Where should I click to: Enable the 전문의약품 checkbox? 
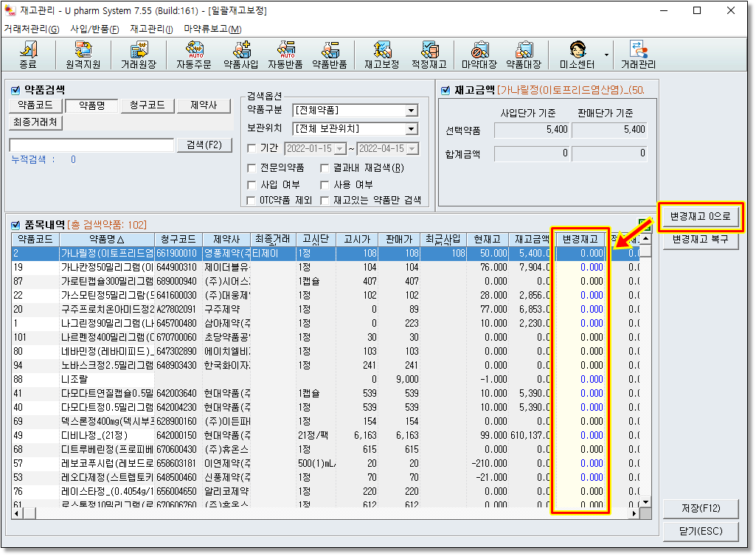pyautogui.click(x=252, y=167)
